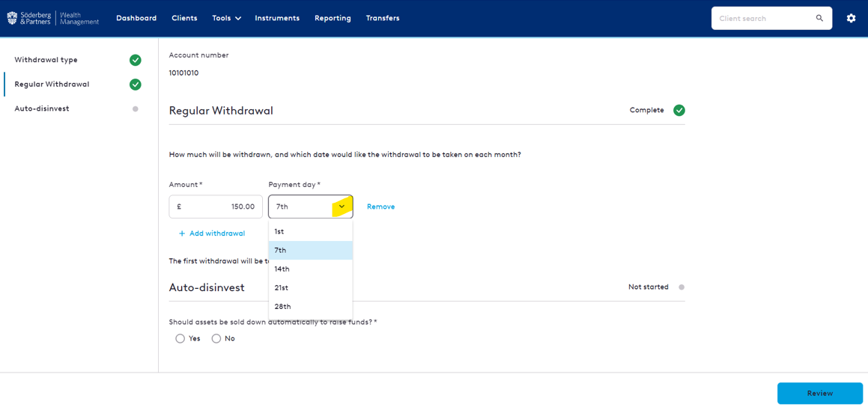Choose 14th as payment day
Image resolution: width=868 pixels, height=407 pixels.
coord(311,269)
